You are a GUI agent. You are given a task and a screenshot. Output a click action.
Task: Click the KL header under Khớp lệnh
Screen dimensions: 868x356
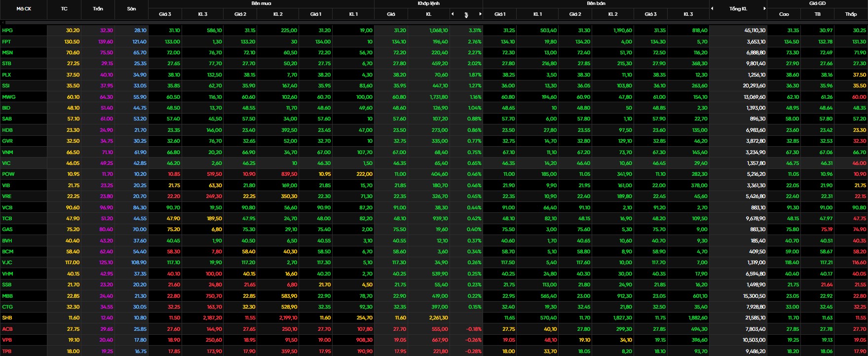pyautogui.click(x=428, y=14)
